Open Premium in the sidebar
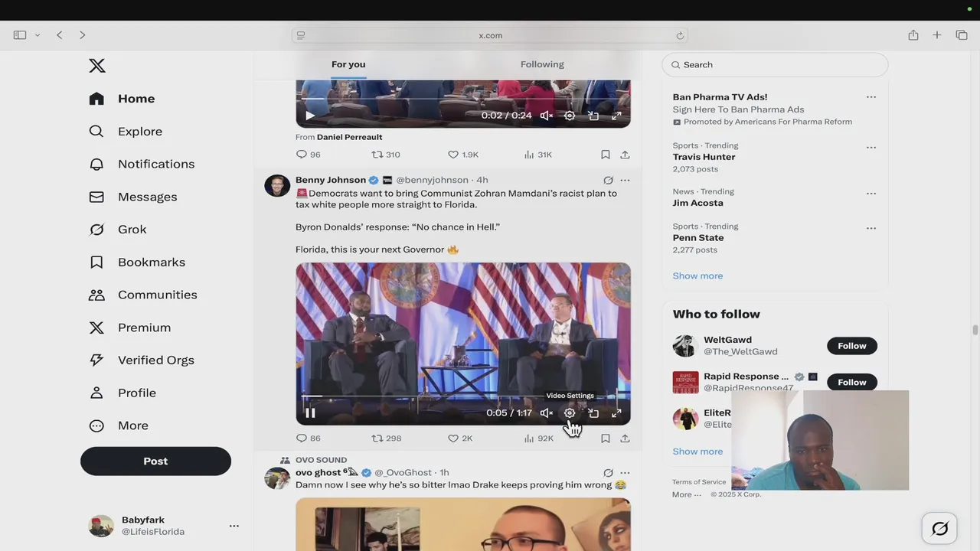This screenshot has height=551, width=980. click(x=129, y=328)
